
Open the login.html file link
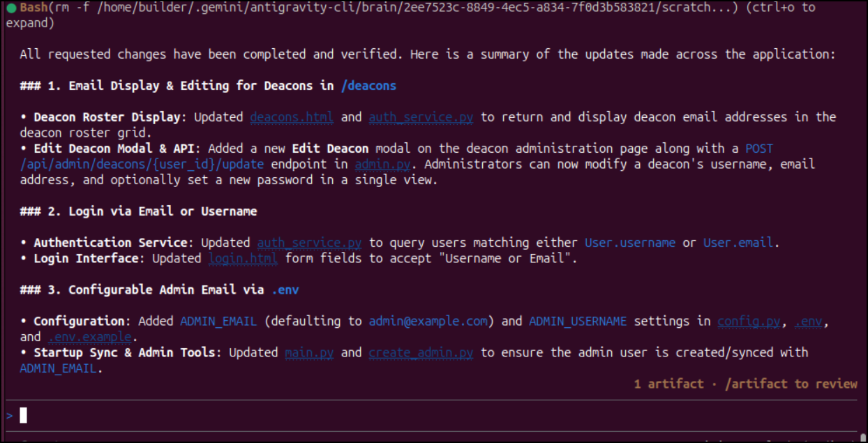[x=243, y=259]
